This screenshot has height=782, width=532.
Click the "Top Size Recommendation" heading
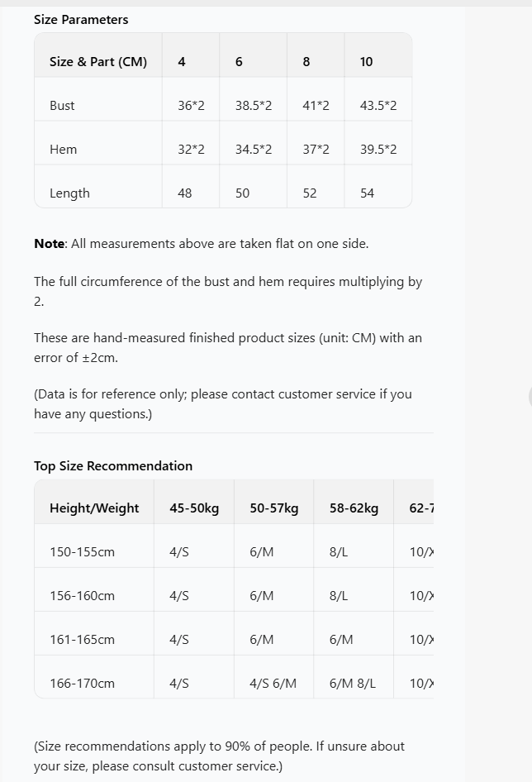[113, 465]
